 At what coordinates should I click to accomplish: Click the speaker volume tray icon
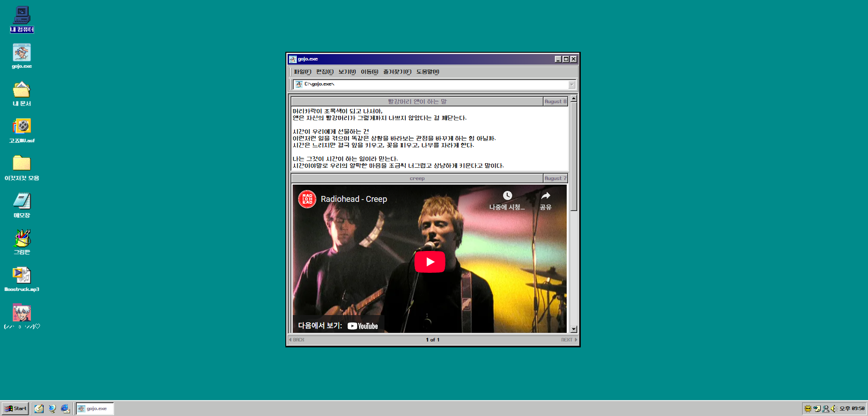pos(834,408)
